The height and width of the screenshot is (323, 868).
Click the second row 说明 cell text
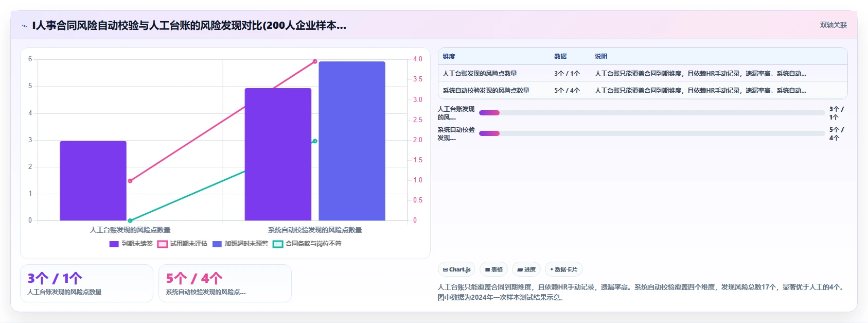click(701, 91)
